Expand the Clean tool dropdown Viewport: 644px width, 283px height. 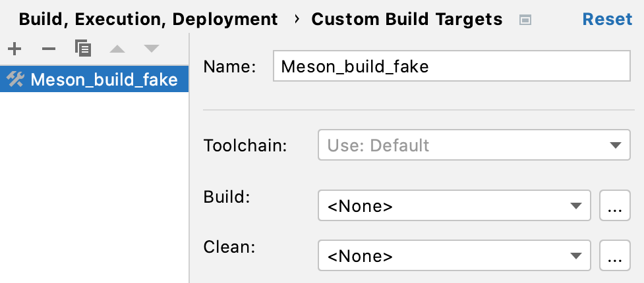[x=454, y=255]
